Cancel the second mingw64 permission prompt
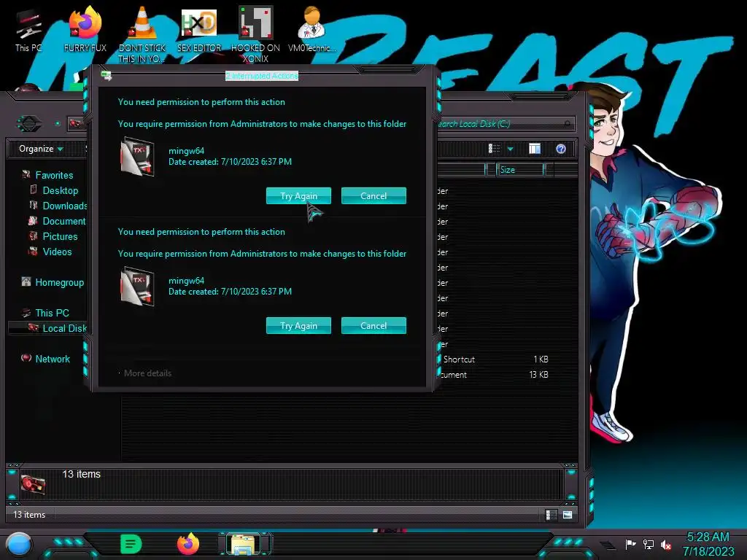747x560 pixels. (373, 326)
